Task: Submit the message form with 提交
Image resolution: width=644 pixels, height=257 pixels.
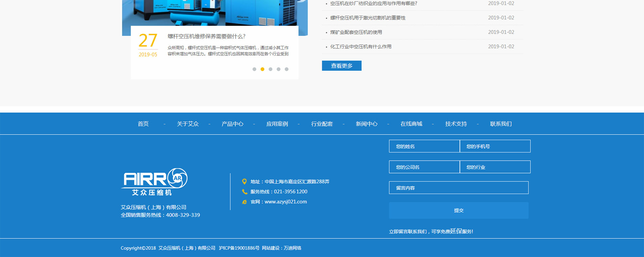Action: (x=459, y=211)
